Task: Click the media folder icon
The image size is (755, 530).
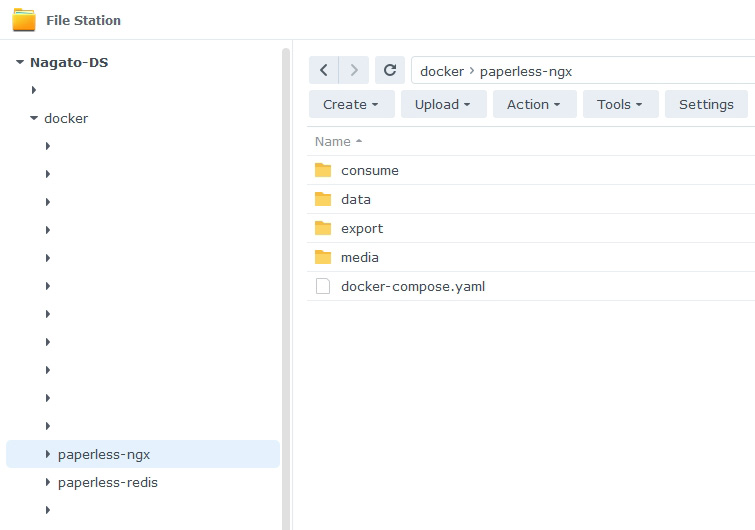Action: click(x=323, y=257)
